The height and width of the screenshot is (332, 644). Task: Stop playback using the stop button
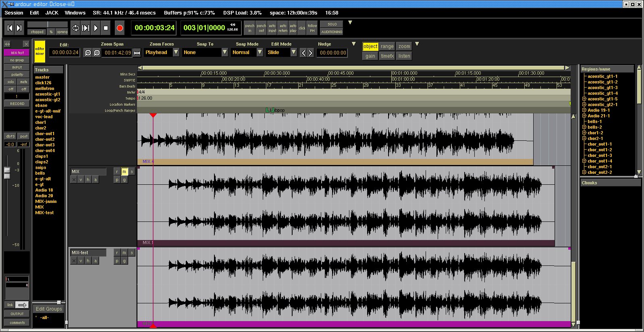[x=106, y=28]
